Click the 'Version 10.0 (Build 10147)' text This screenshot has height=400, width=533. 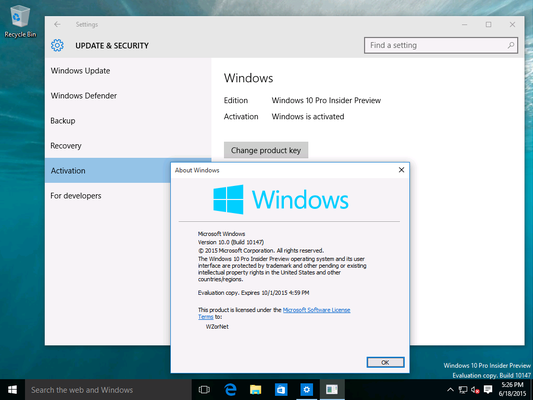pyautogui.click(x=231, y=242)
